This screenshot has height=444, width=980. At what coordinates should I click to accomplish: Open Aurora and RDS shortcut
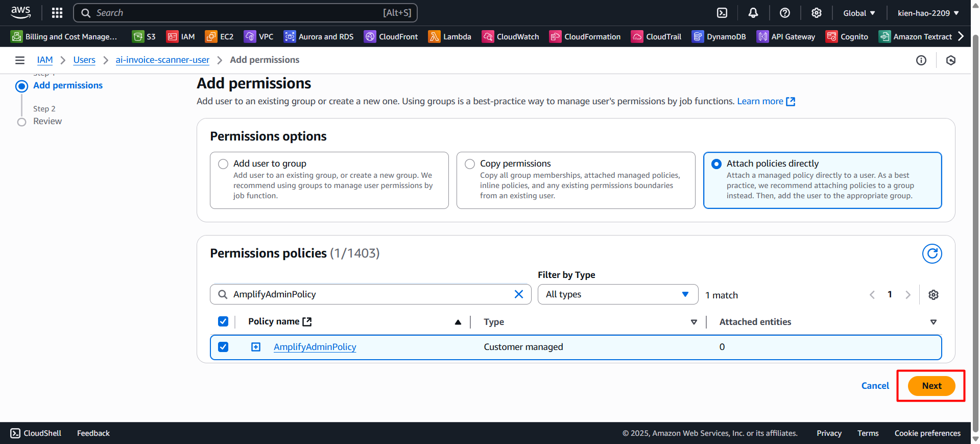(319, 36)
